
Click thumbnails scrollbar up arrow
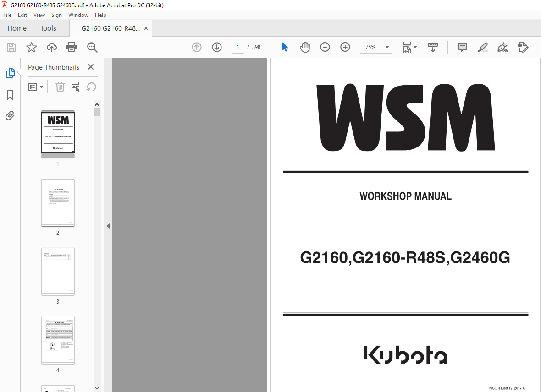[97, 104]
